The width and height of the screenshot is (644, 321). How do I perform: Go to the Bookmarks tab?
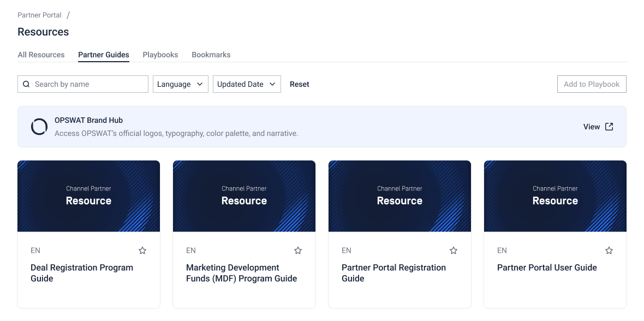[211, 55]
